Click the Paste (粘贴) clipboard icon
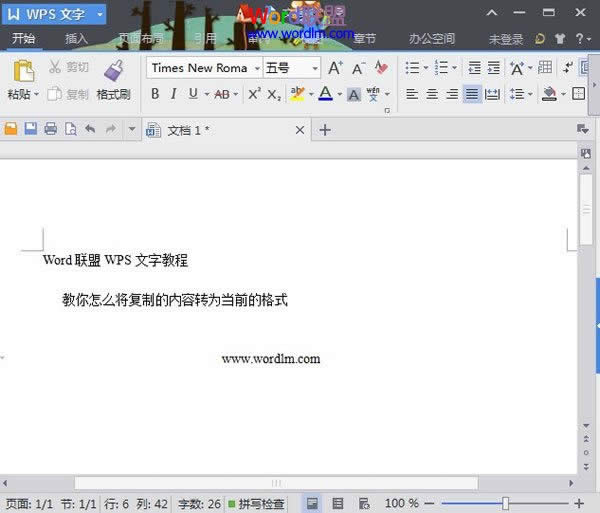600x513 pixels. (x=22, y=71)
